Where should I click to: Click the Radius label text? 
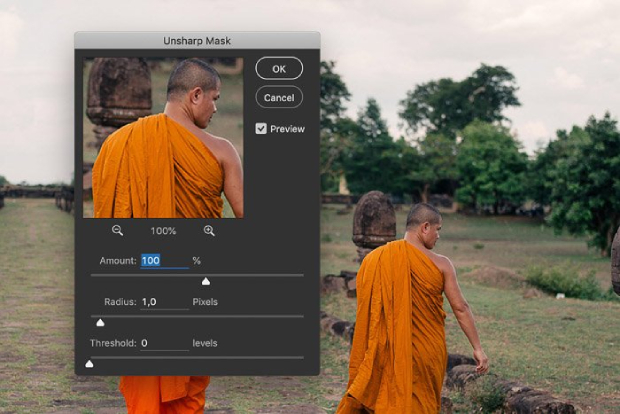[120, 302]
